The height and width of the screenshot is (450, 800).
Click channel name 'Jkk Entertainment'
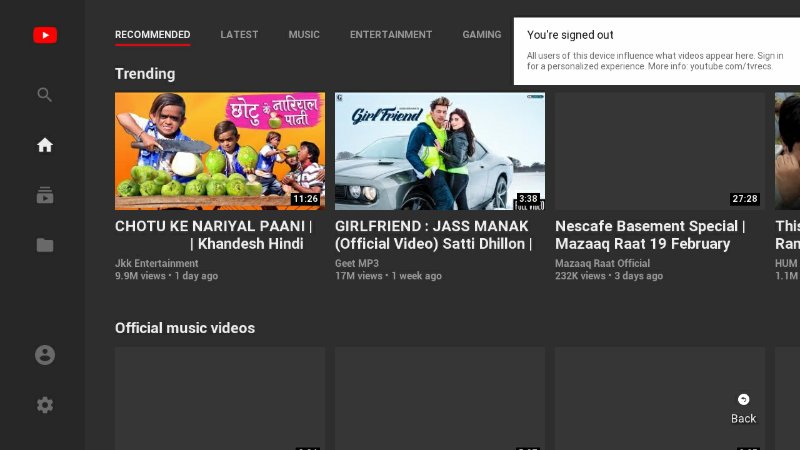coord(157,263)
